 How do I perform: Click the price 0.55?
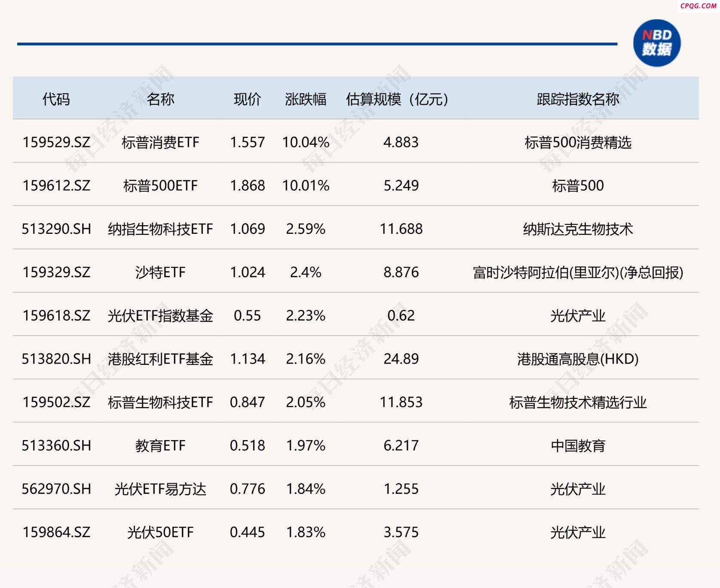247,316
